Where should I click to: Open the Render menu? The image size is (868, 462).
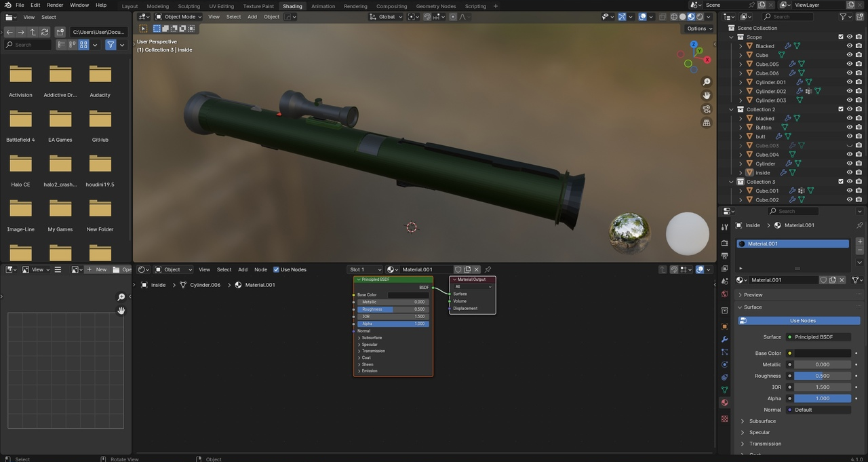click(x=55, y=5)
